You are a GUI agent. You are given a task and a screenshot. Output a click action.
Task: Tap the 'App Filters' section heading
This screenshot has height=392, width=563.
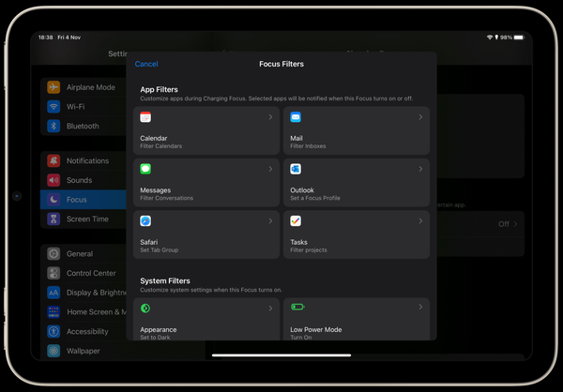pos(160,89)
